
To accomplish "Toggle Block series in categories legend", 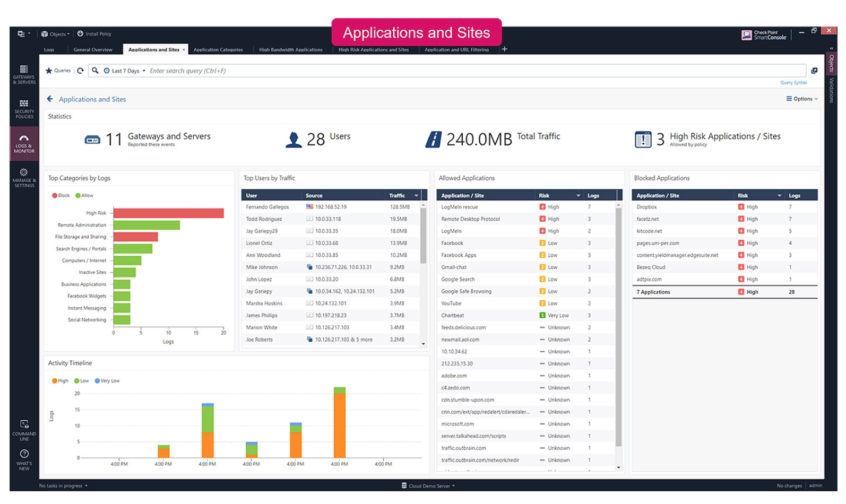I will tap(61, 195).
